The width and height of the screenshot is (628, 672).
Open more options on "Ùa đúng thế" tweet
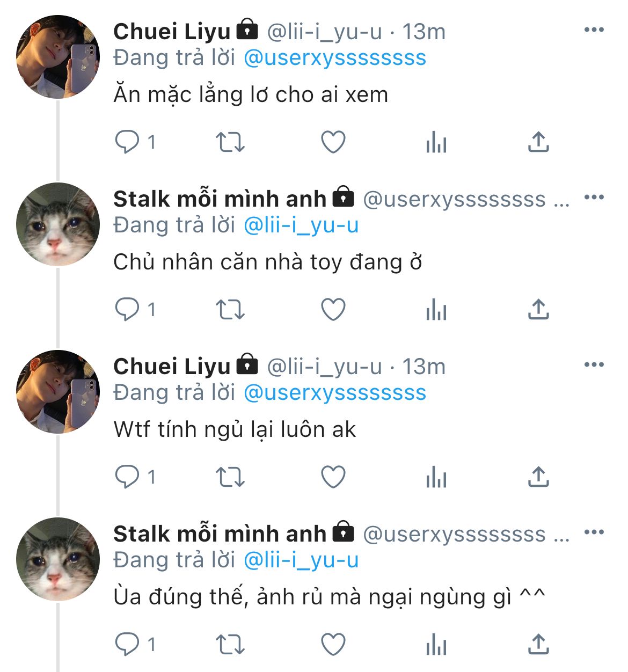pos(594,532)
